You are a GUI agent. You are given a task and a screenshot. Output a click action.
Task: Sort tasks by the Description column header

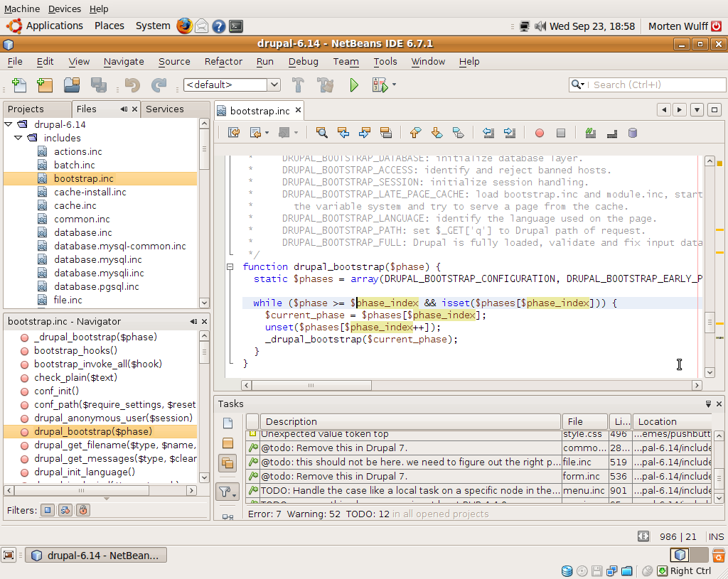click(x=410, y=422)
